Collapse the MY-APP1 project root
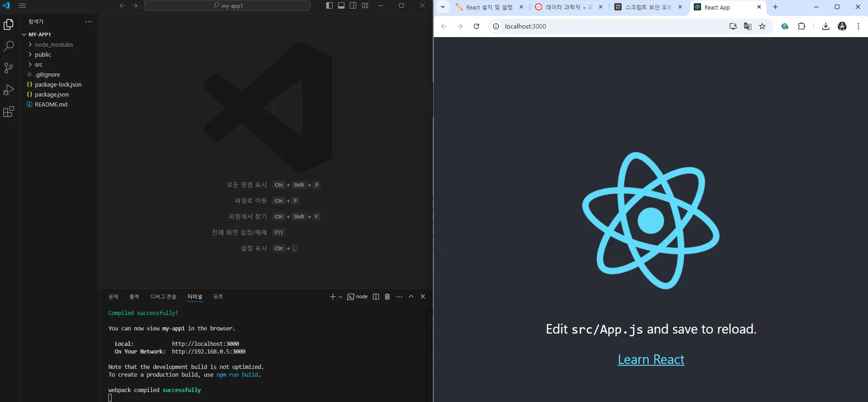The height and width of the screenshot is (402, 868). [59, 34]
